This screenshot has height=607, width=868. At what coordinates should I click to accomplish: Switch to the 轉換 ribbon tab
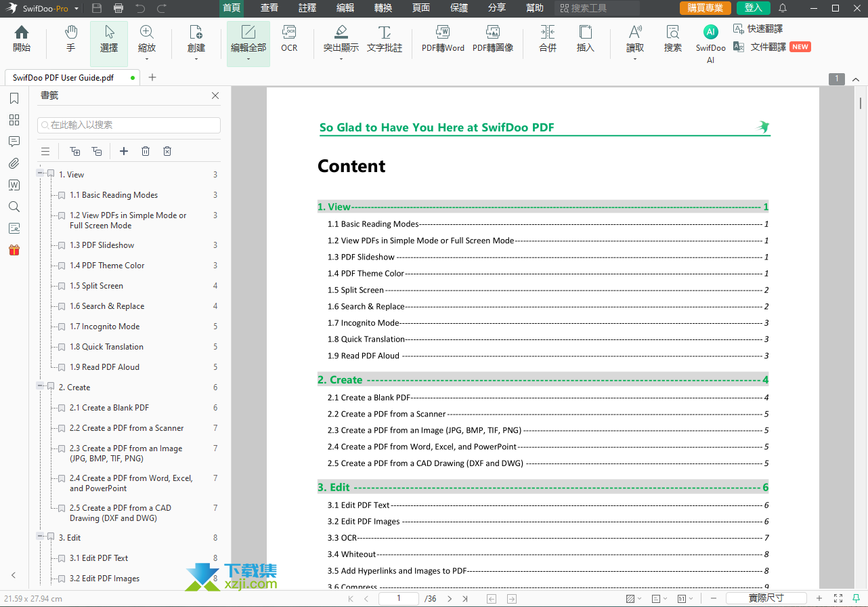[383, 8]
